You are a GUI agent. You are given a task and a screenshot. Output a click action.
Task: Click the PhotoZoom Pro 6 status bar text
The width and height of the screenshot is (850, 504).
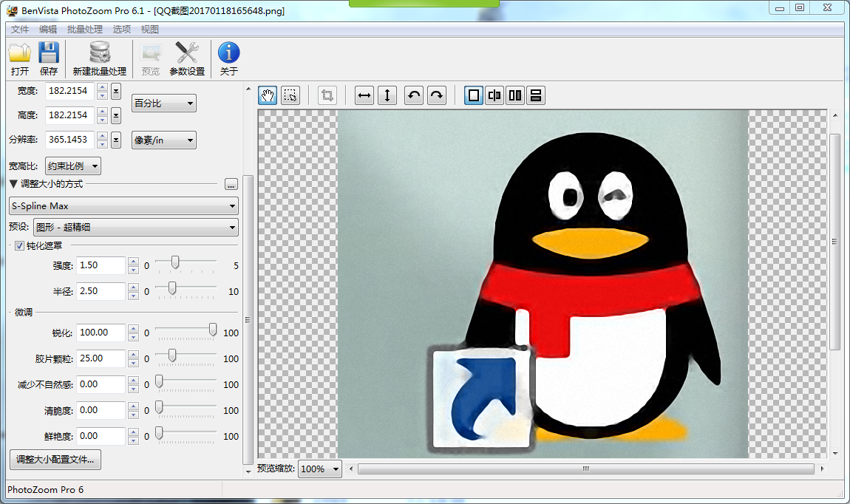click(46, 490)
